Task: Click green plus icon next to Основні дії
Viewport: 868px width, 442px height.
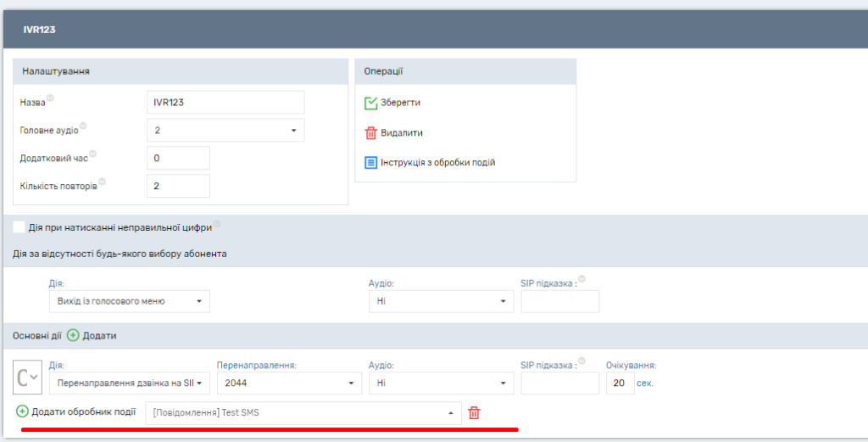Action: [x=73, y=336]
